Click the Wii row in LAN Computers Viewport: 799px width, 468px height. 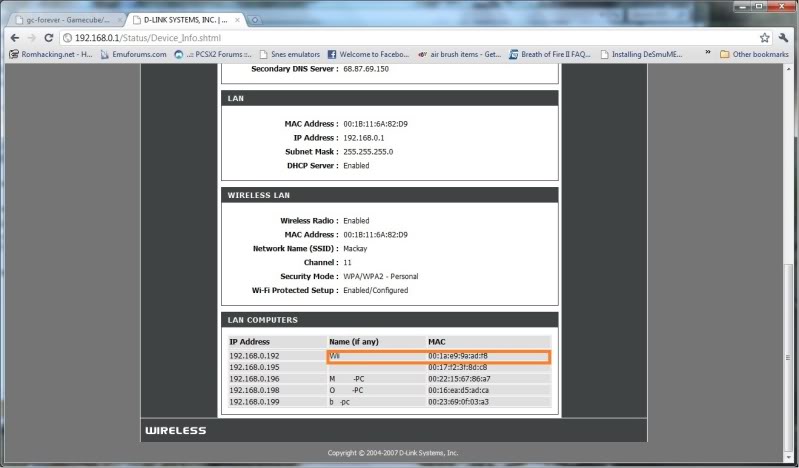coord(438,356)
